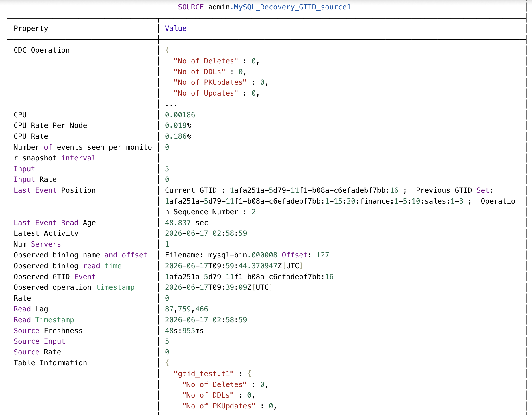Click the CDC Operation property label

[42, 50]
